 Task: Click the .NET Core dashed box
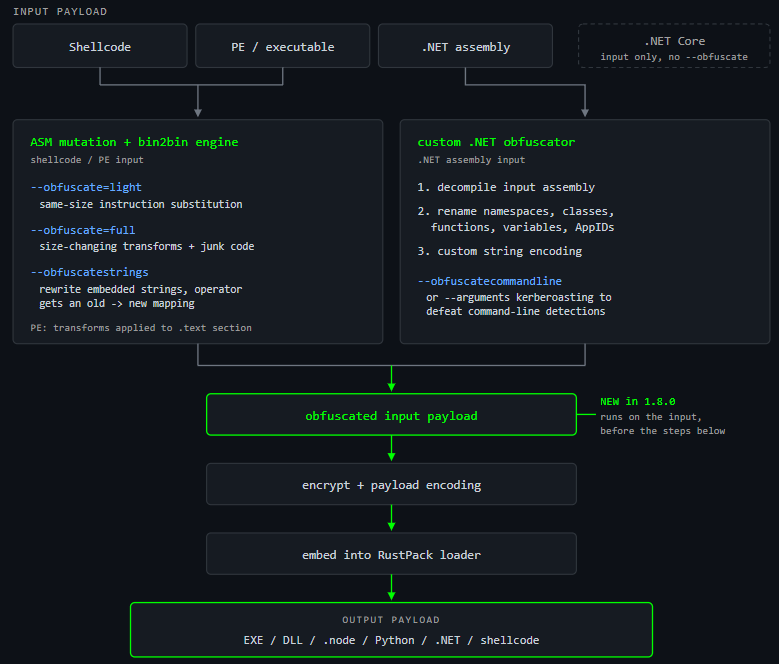674,46
